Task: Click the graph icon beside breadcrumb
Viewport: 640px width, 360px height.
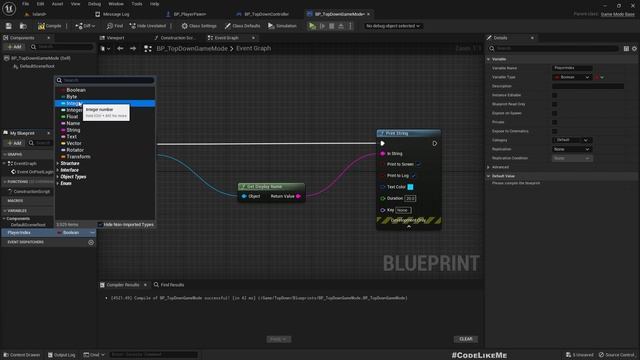Action: pos(148,49)
